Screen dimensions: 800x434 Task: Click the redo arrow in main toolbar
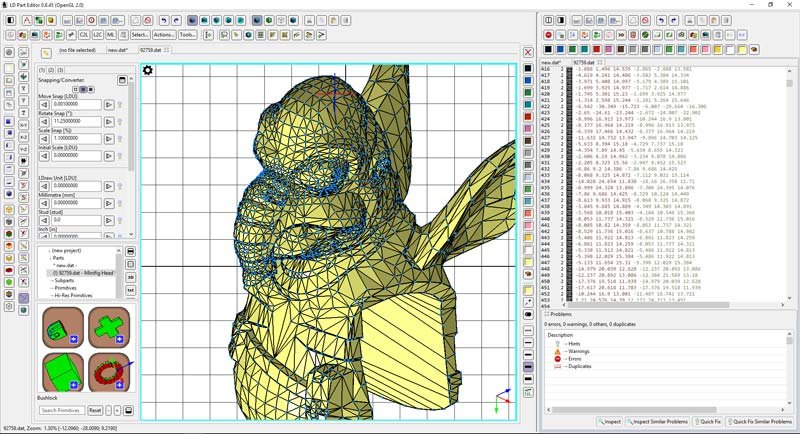pos(177,19)
